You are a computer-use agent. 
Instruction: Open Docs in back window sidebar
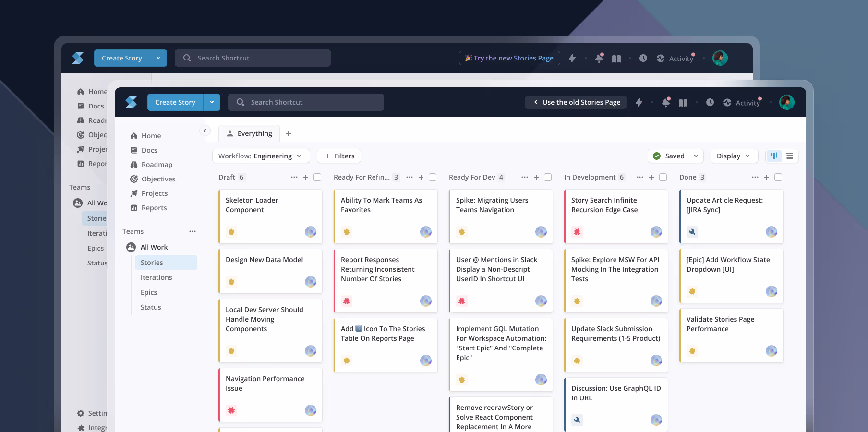[91, 106]
